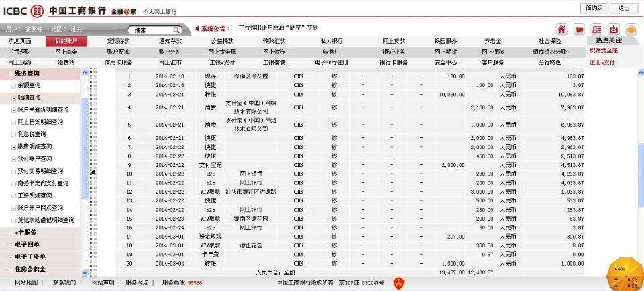The image size is (644, 291).
Task: Open the 网站声明 footer link
Action: click(x=103, y=282)
